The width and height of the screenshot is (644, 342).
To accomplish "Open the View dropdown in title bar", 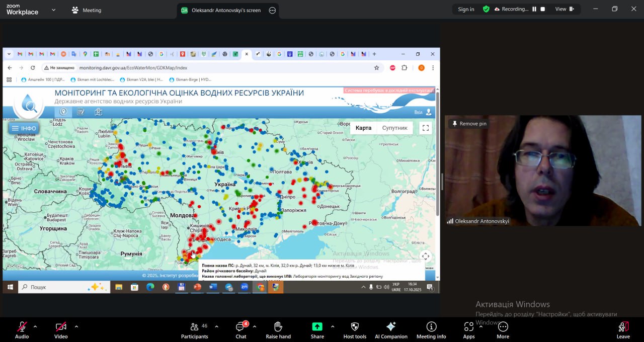I will coord(564,9).
